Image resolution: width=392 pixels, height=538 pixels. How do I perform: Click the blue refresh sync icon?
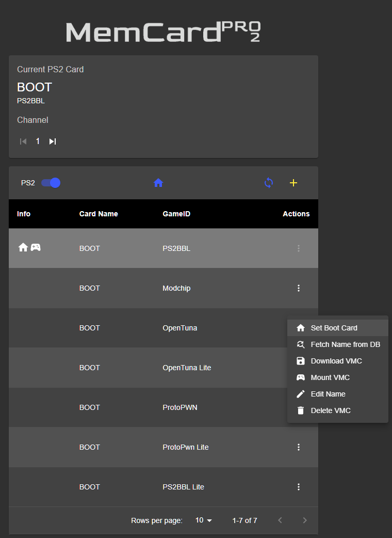point(269,183)
